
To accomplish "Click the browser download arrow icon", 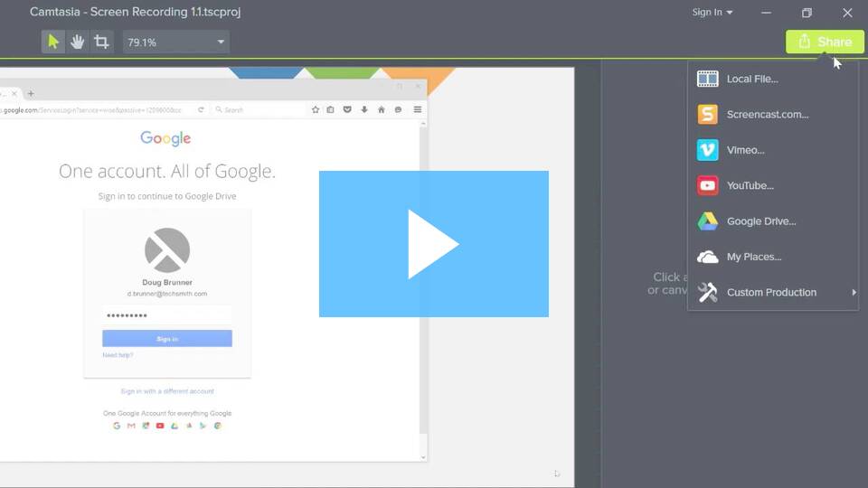I will (x=364, y=109).
